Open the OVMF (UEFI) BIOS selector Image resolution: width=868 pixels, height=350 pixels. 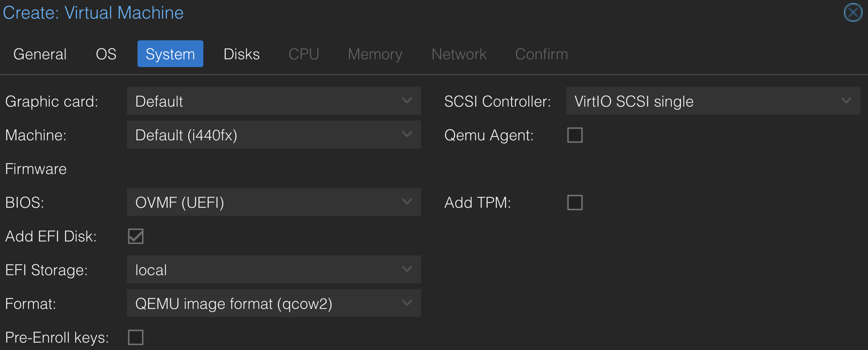[274, 202]
